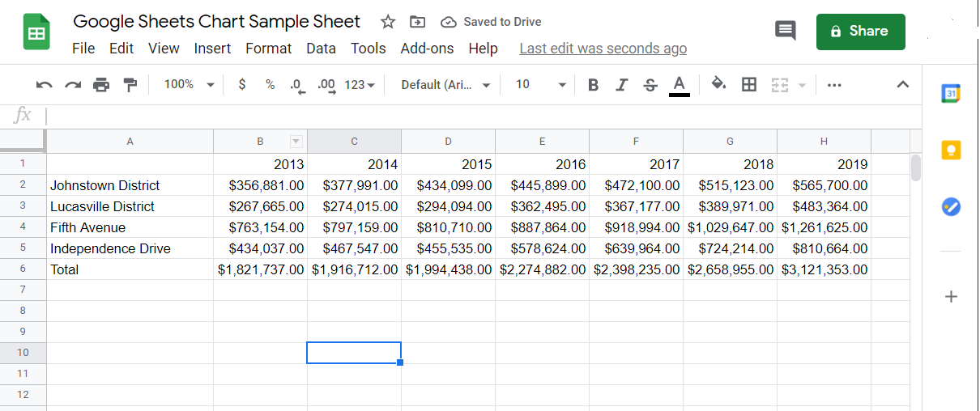Activate the paint format tool

[130, 84]
